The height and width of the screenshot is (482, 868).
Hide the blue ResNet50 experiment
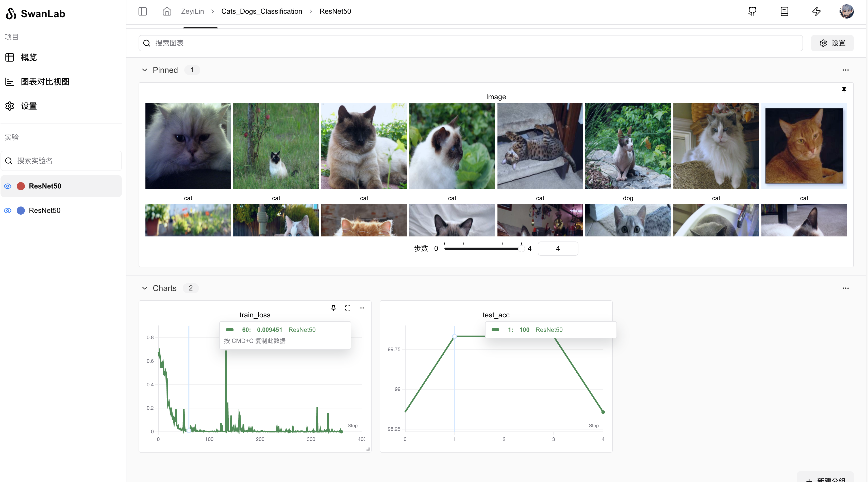click(x=8, y=211)
